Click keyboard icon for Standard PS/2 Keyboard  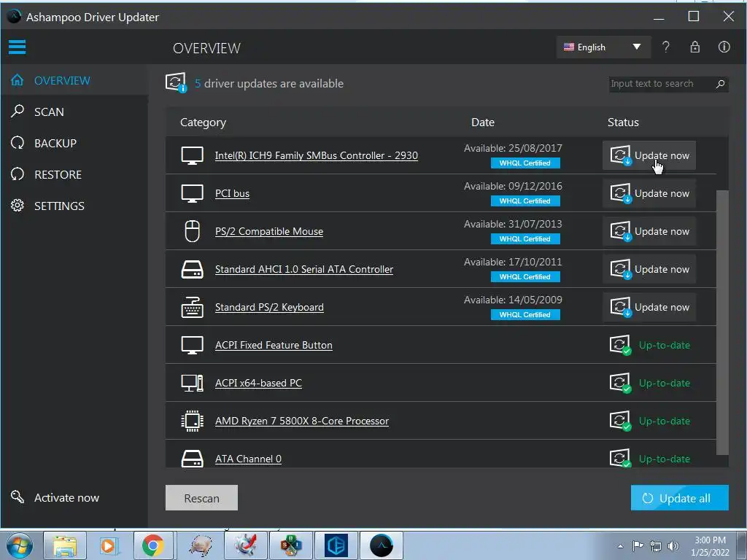click(192, 307)
